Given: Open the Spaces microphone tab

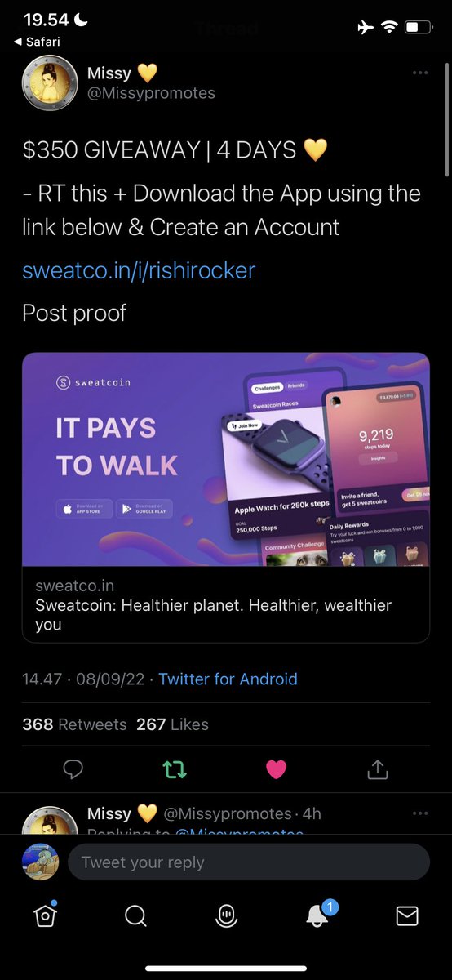Looking at the screenshot, I should (226, 916).
